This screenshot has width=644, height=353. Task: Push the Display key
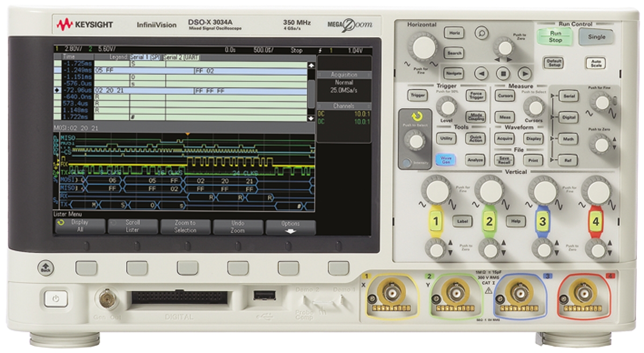click(533, 138)
